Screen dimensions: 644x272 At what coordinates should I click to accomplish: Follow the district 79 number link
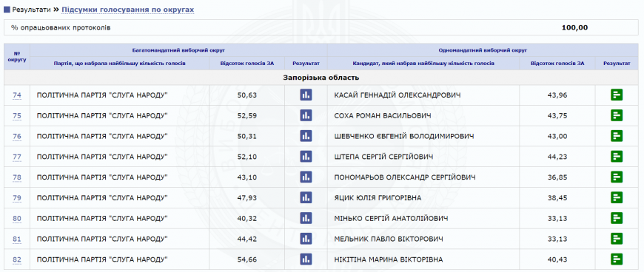[x=17, y=198]
